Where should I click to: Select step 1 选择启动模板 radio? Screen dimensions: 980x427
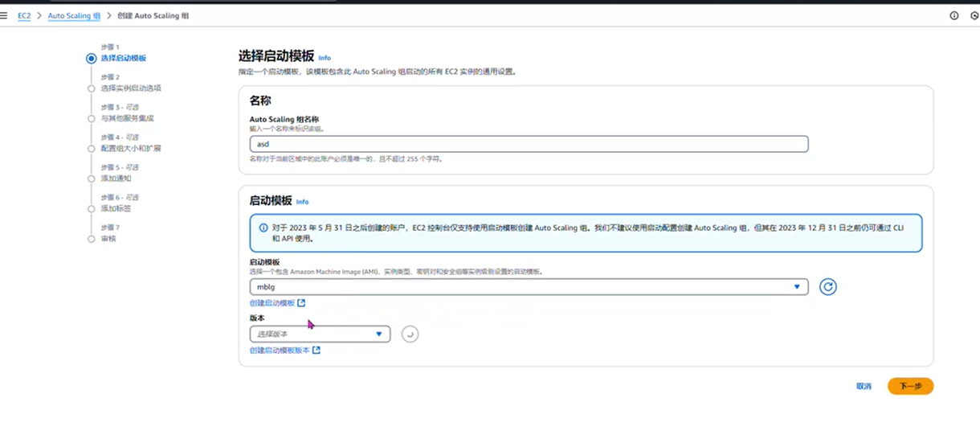click(x=91, y=58)
